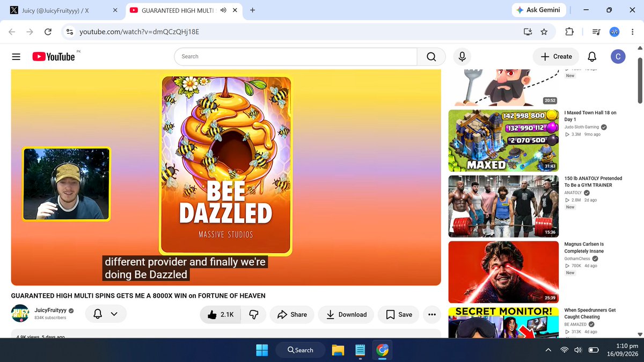Open more actions three-dot menu under video
The height and width of the screenshot is (362, 644).
pyautogui.click(x=432, y=314)
